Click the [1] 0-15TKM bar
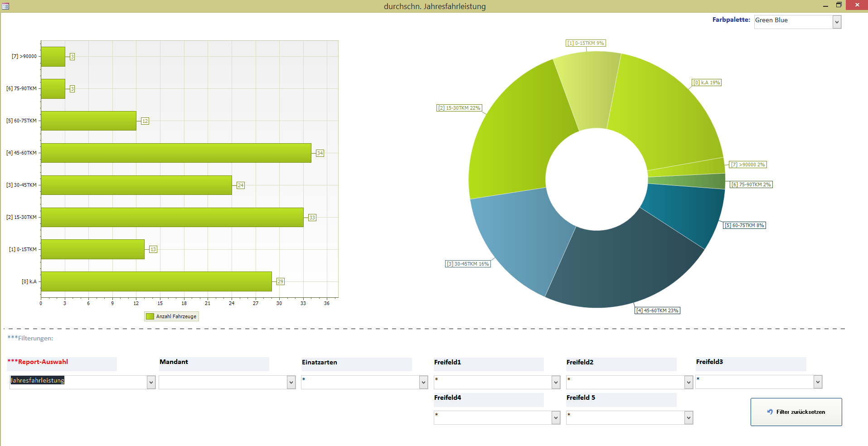 [x=93, y=249]
